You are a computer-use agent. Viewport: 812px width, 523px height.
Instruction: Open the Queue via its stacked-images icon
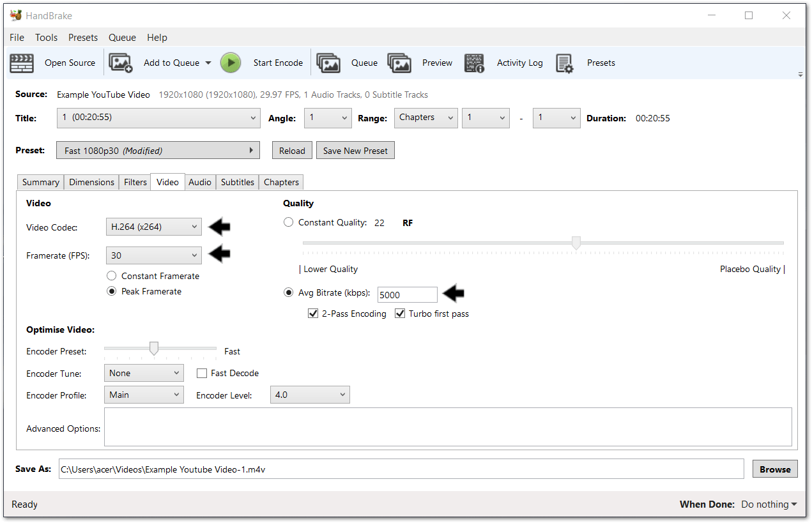point(328,63)
